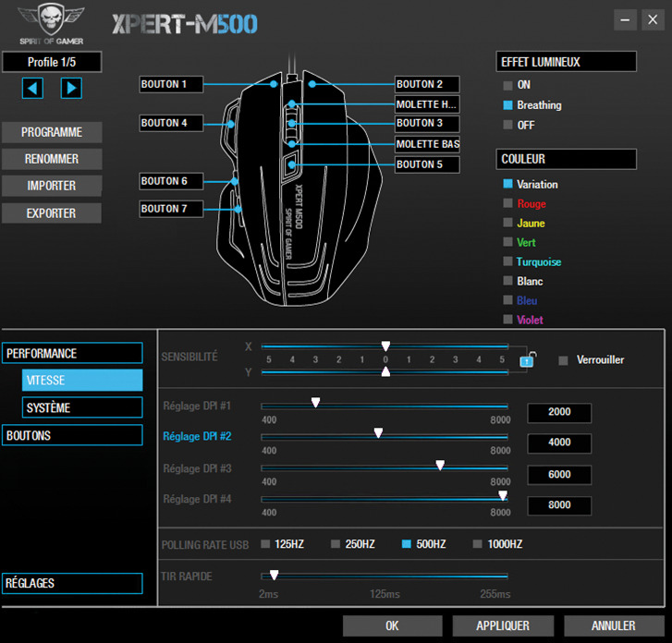This screenshot has height=643, width=672.
Task: Open BOUTON 2 assignment
Action: pyautogui.click(x=427, y=84)
